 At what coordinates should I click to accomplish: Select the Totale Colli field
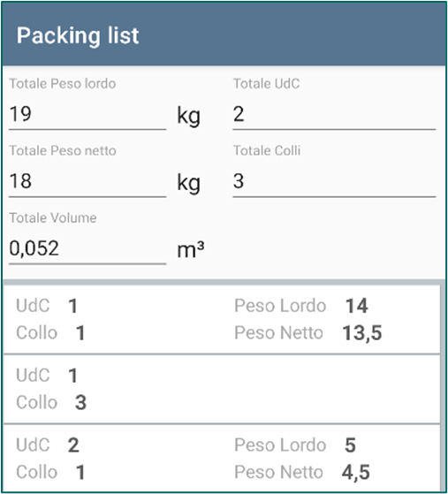pyautogui.click(x=334, y=182)
